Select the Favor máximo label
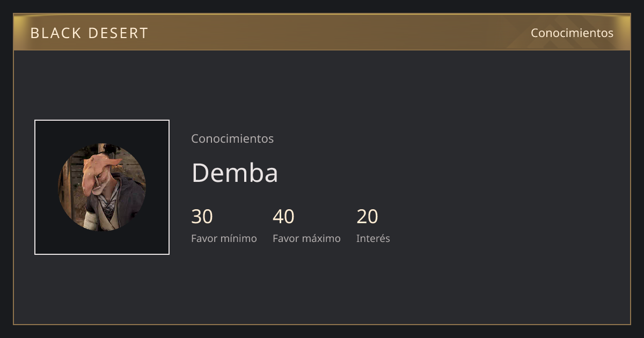The image size is (644, 338). pyautogui.click(x=306, y=238)
